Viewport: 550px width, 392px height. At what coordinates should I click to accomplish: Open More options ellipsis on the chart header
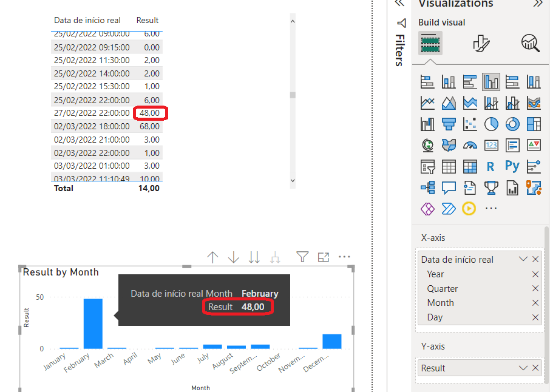click(344, 257)
